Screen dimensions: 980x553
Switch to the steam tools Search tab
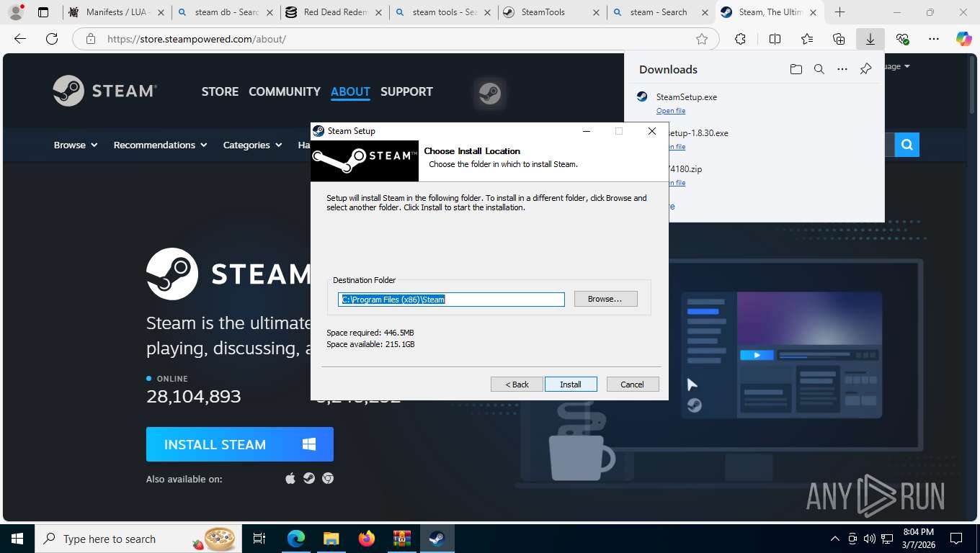pyautogui.click(x=443, y=12)
